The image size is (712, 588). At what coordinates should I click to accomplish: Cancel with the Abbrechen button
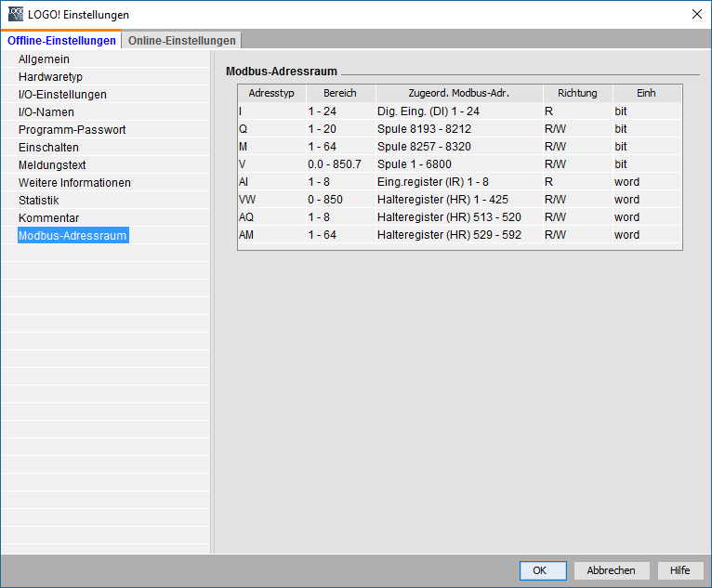612,570
